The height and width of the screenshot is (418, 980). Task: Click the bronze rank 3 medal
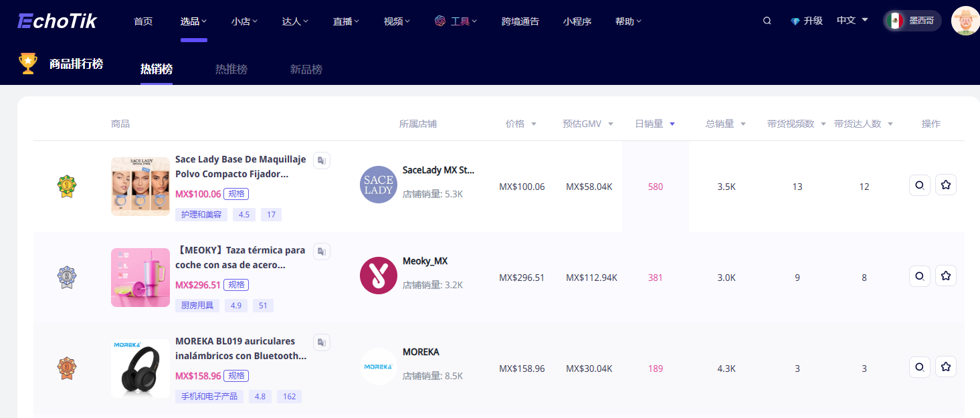pos(67,368)
